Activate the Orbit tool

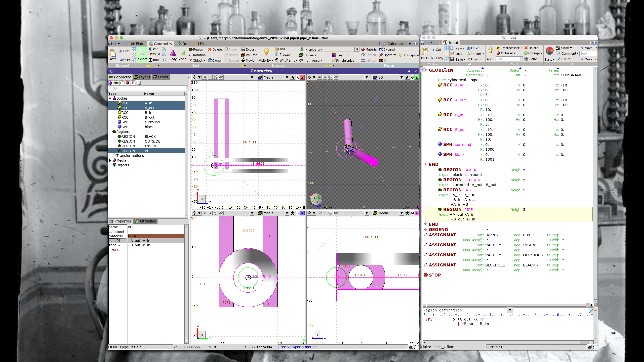(154, 54)
